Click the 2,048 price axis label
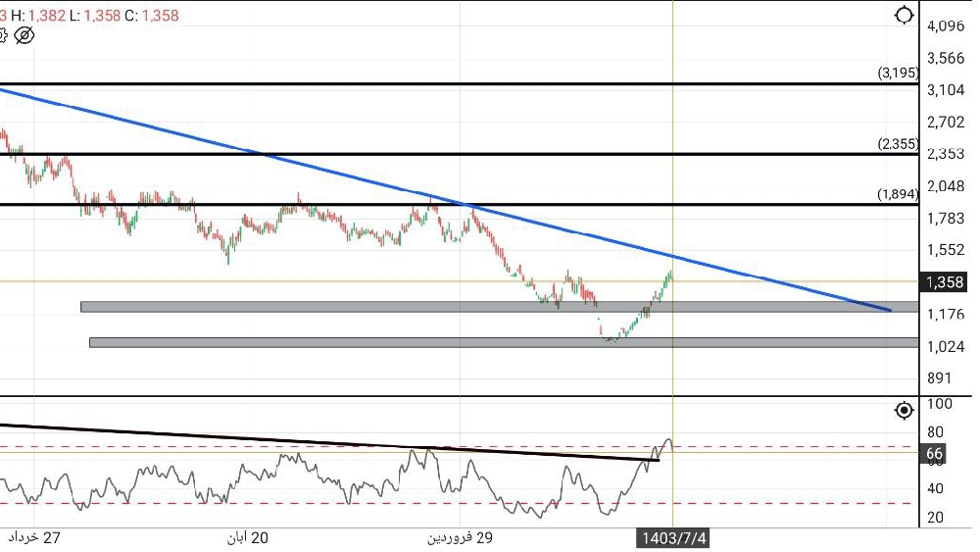This screenshot has height=552, width=980. pos(946,186)
